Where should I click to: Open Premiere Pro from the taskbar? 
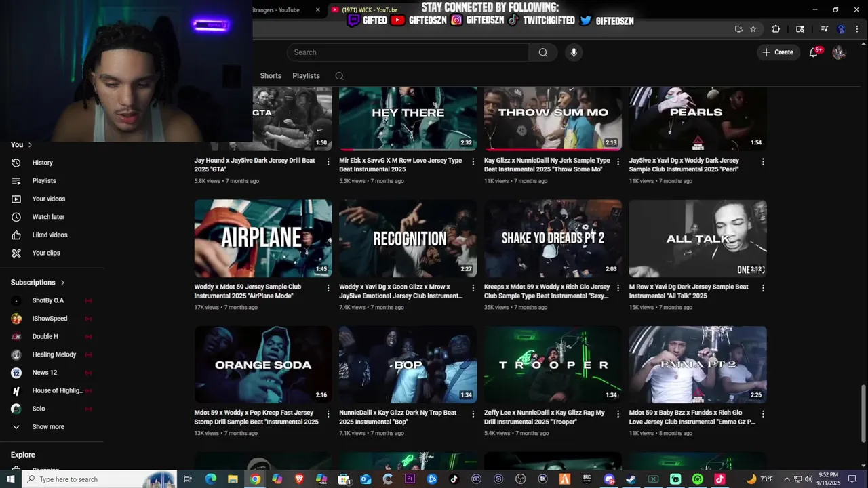coord(410,479)
